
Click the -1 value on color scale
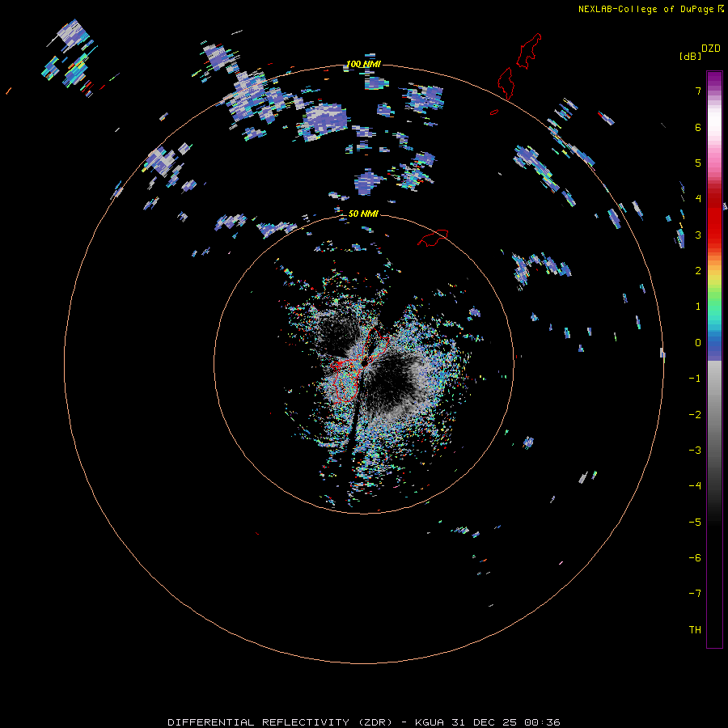pyautogui.click(x=695, y=379)
